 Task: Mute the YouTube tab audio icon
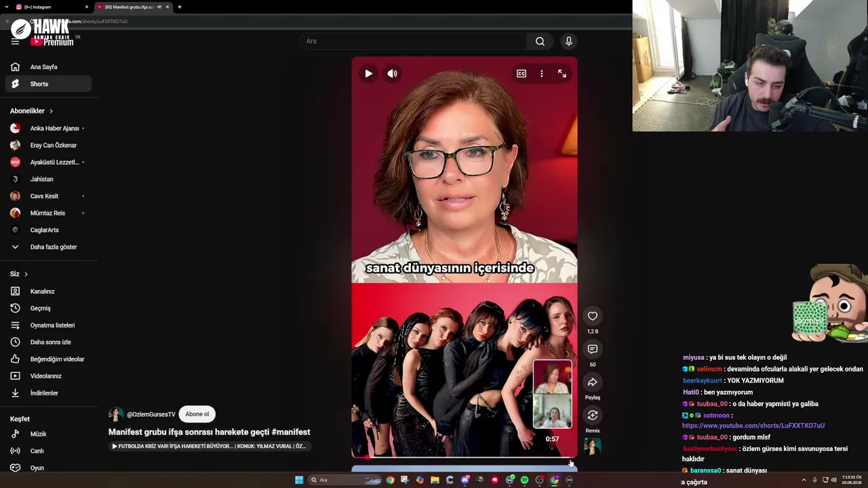(x=159, y=7)
